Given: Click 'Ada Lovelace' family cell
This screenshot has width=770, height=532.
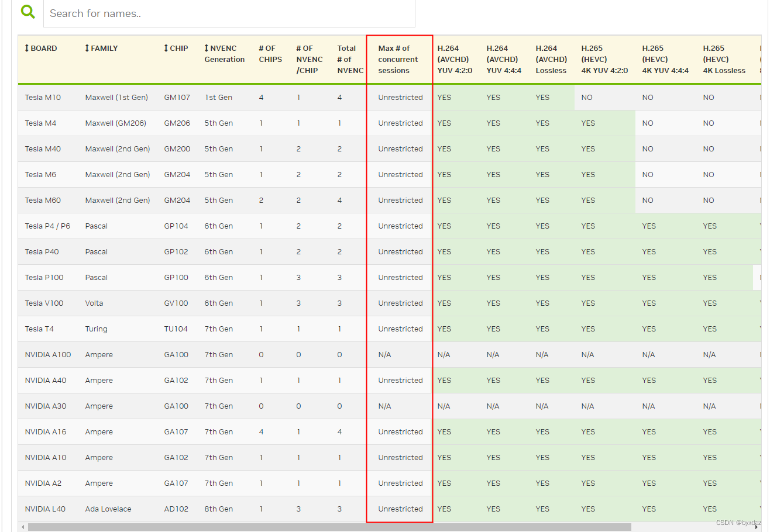Looking at the screenshot, I should click(x=108, y=509).
